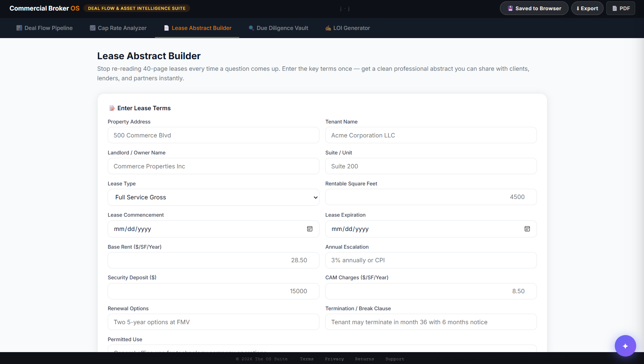644x364 pixels.
Task: Click the Base Rent ($/SF/Year) label
Action: pyautogui.click(x=135, y=247)
